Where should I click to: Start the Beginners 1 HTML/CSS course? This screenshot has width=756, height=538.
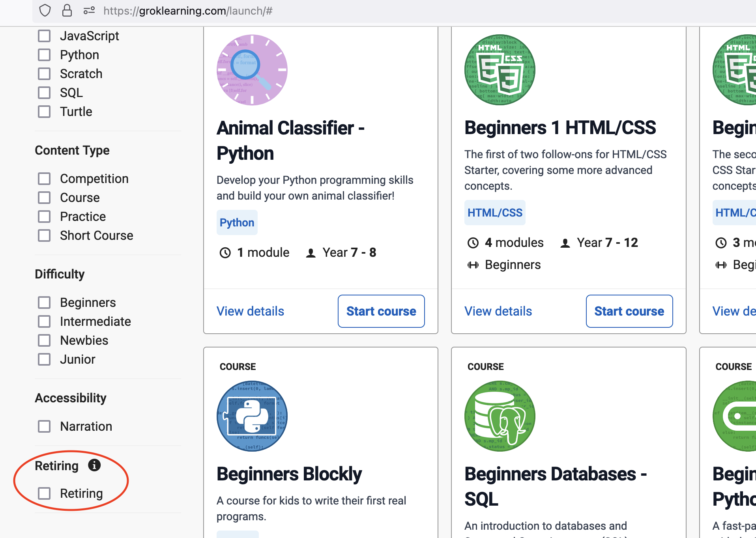click(x=629, y=311)
